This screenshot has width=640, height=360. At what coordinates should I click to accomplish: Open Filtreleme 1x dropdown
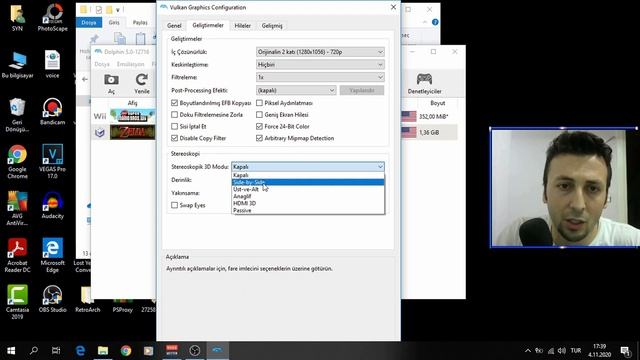click(320, 77)
